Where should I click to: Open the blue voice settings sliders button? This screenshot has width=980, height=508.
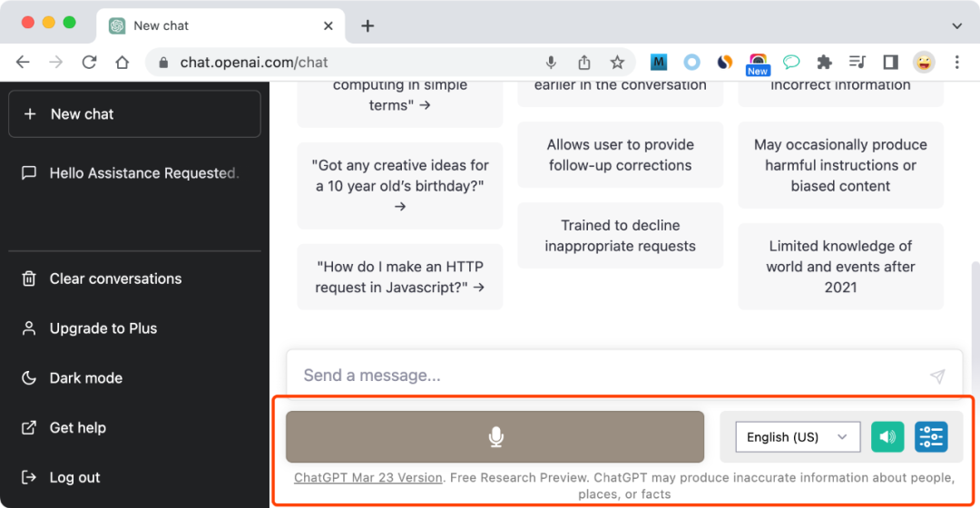click(x=931, y=436)
